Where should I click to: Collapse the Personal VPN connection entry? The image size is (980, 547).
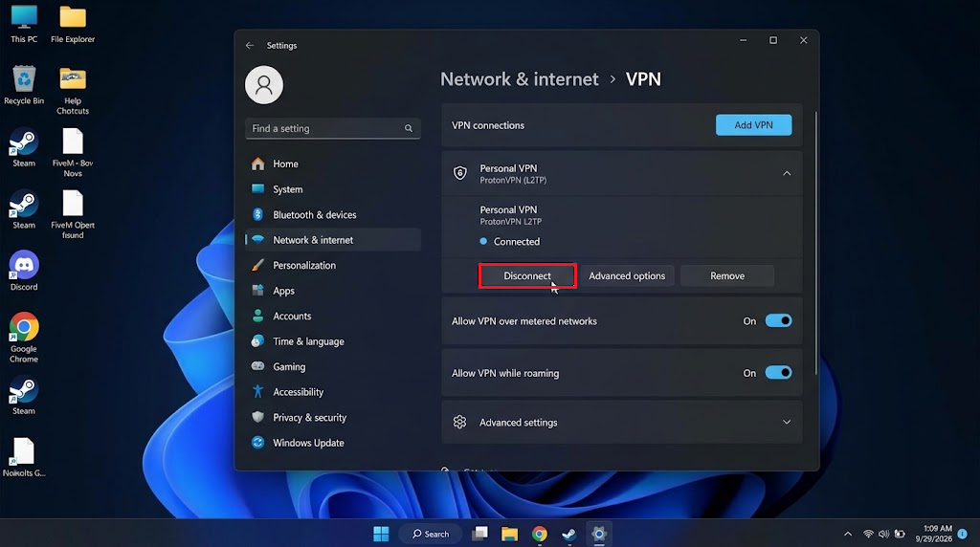click(787, 174)
